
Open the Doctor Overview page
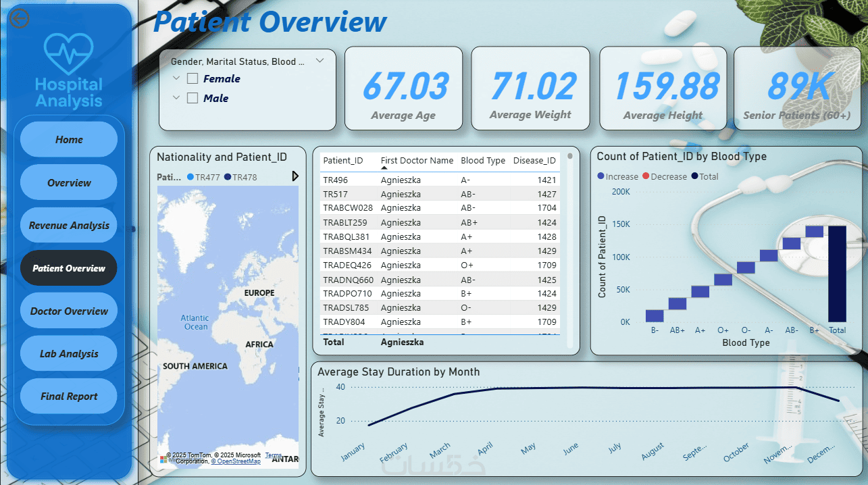click(x=69, y=311)
